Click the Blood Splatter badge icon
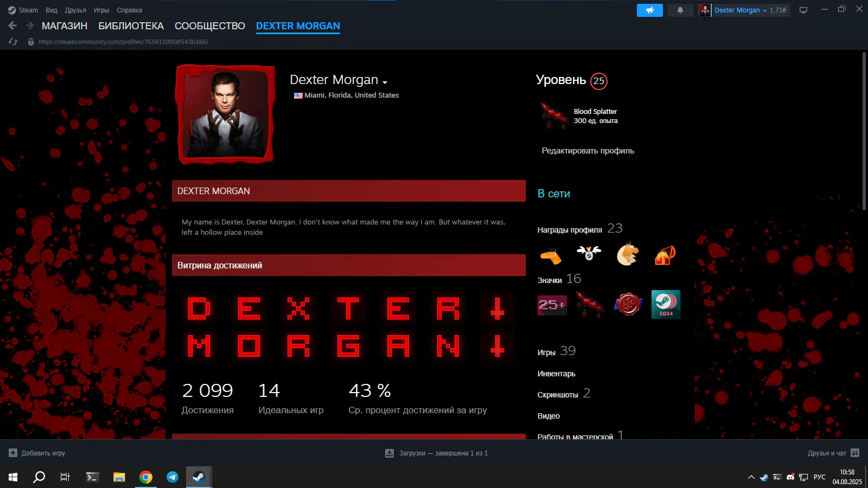 tap(554, 115)
